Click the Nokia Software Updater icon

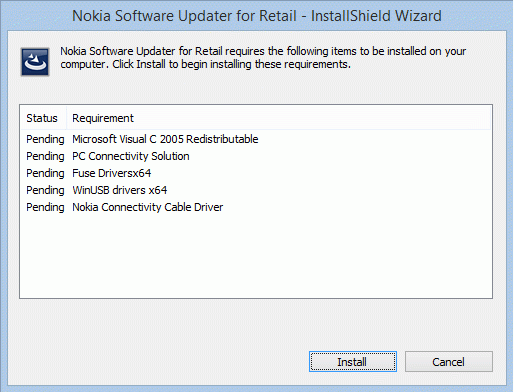35,62
